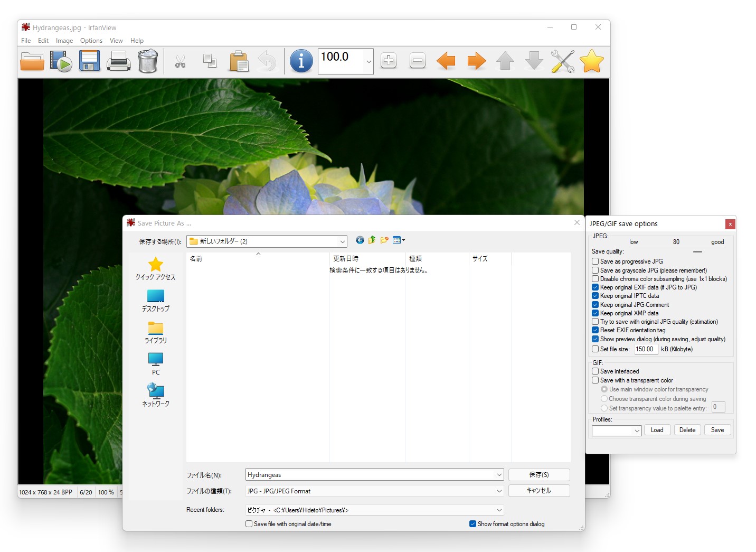756x552 pixels.
Task: Delete the file with the trash can icon
Action: pyautogui.click(x=148, y=61)
